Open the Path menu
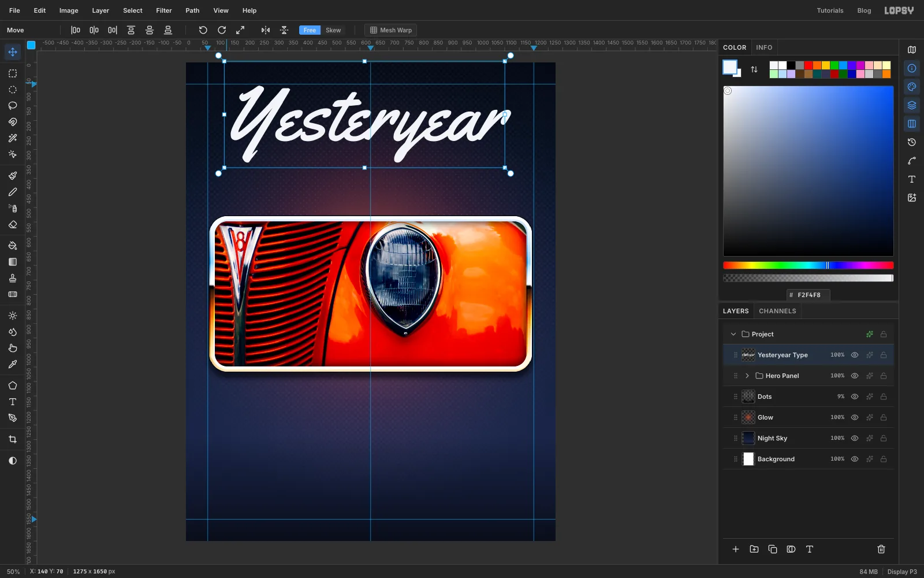The width and height of the screenshot is (924, 578). pyautogui.click(x=192, y=10)
